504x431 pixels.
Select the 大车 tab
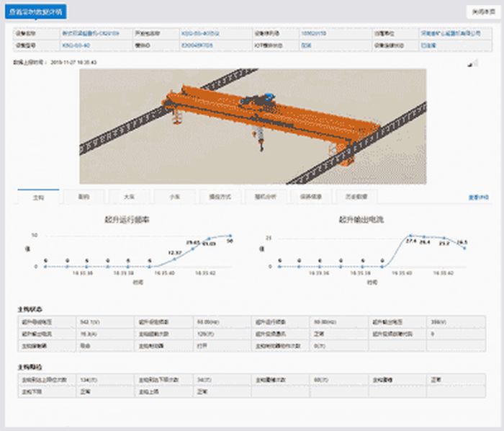[x=128, y=196]
